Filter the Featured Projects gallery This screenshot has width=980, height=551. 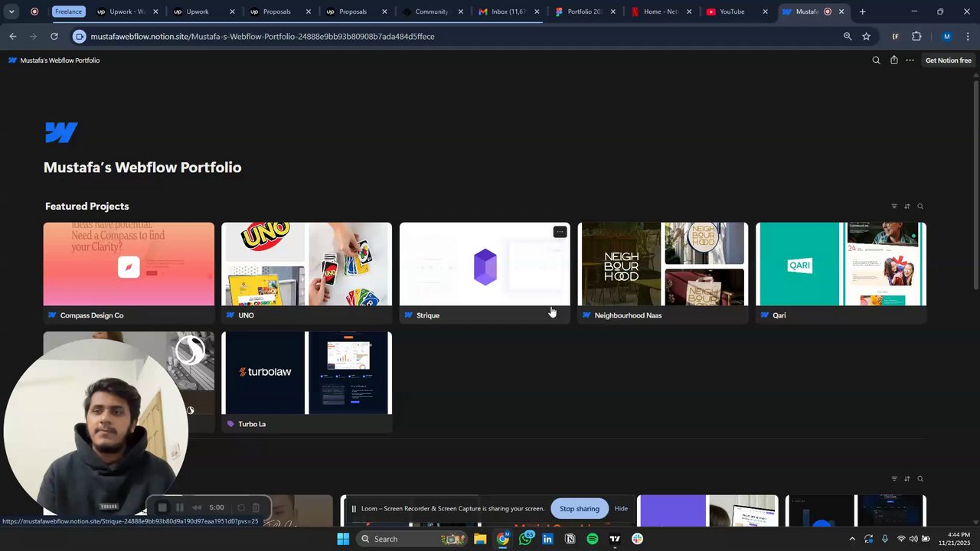coord(893,207)
